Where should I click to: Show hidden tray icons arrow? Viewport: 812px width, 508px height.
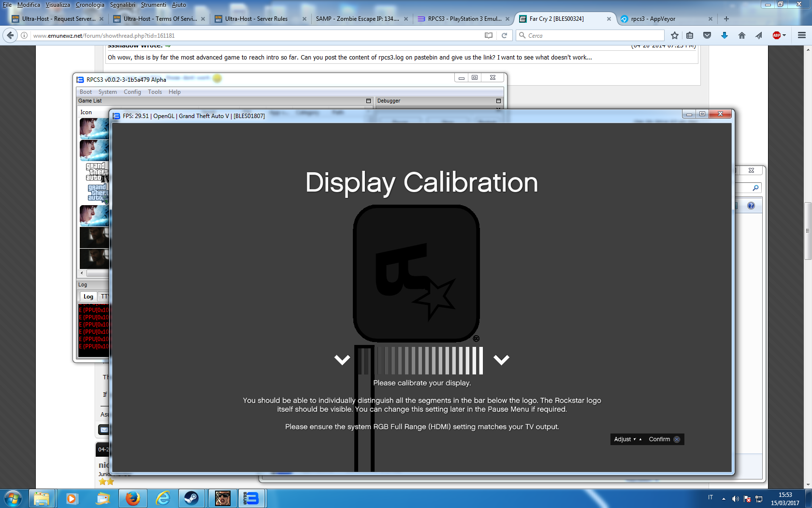724,499
